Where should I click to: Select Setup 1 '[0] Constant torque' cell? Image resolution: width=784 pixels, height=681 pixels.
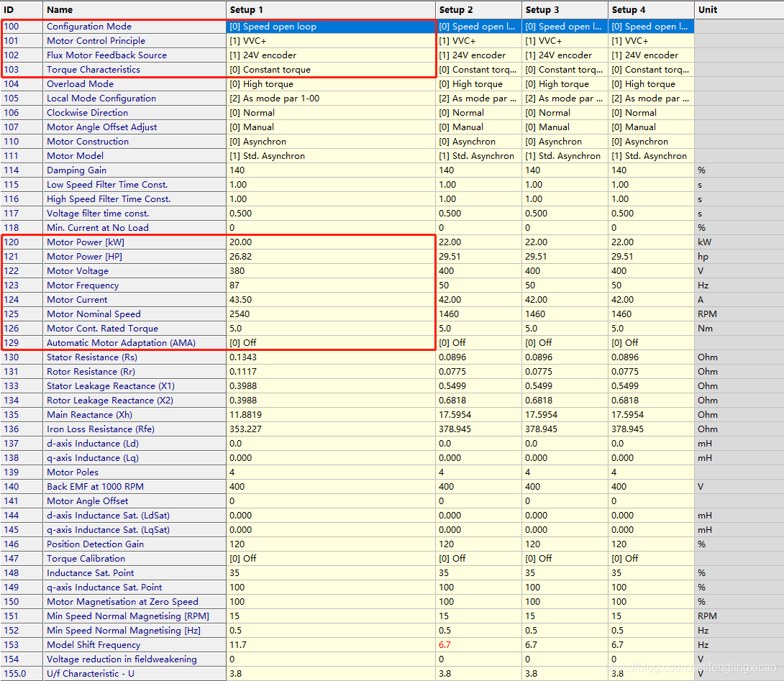coord(330,70)
